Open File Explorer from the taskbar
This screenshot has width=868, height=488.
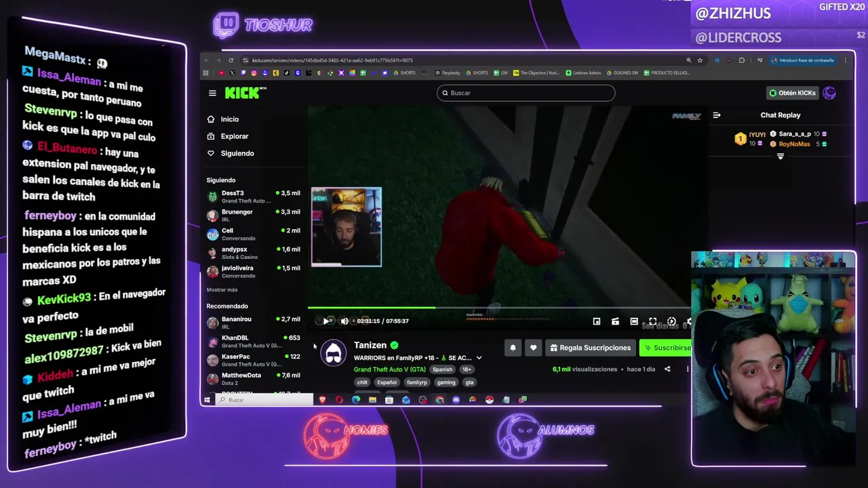[372, 400]
